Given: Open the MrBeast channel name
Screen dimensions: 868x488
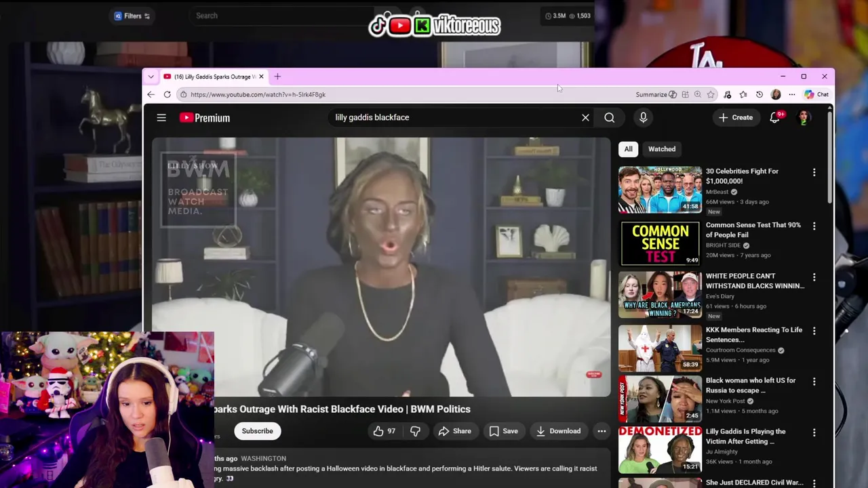Looking at the screenshot, I should click(x=717, y=192).
